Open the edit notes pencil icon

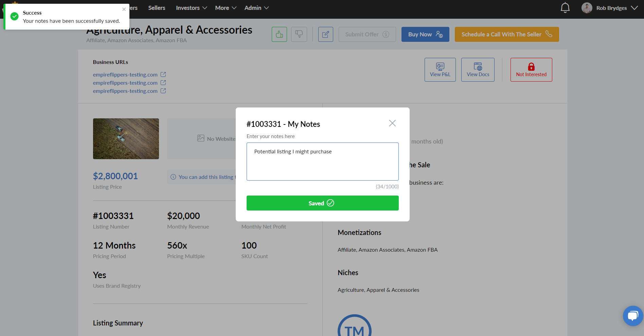pos(325,34)
